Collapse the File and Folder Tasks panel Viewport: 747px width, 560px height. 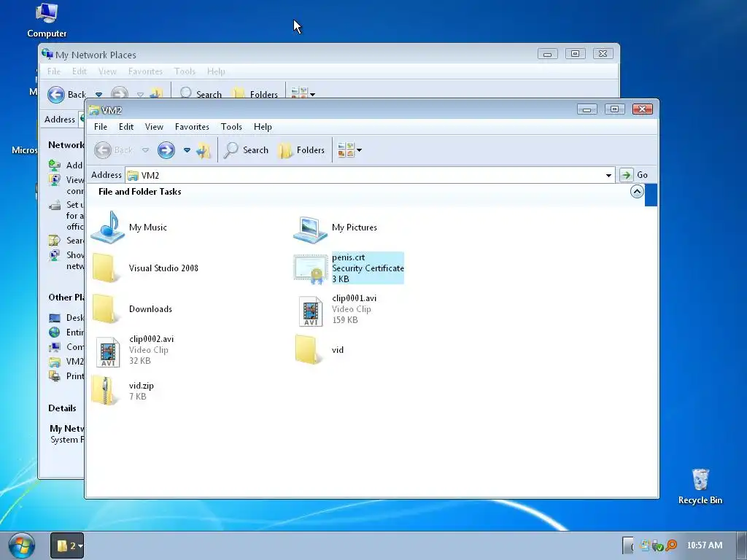click(x=637, y=192)
